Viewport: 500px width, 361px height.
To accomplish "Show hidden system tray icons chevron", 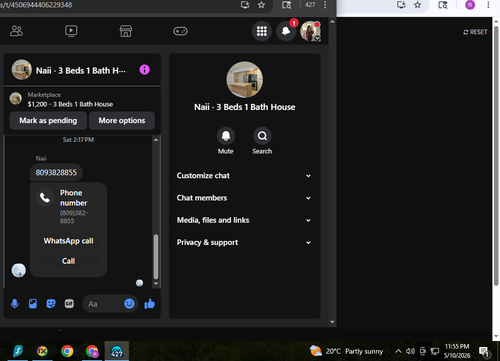I will point(398,351).
